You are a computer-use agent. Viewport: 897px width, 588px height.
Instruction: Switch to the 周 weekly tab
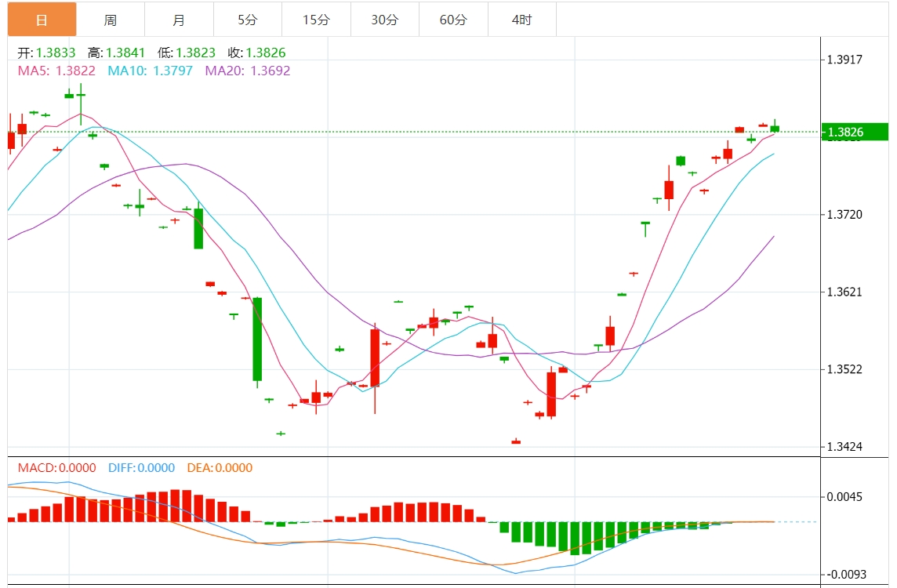click(x=111, y=20)
